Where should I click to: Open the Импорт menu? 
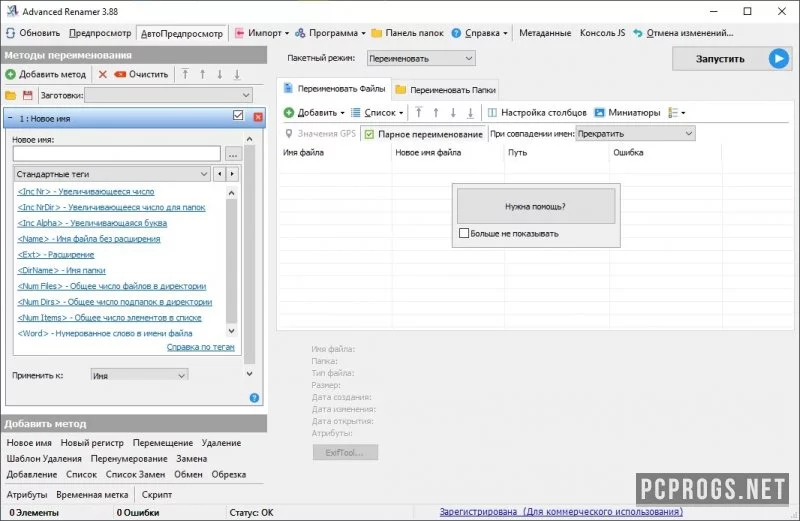[262, 33]
